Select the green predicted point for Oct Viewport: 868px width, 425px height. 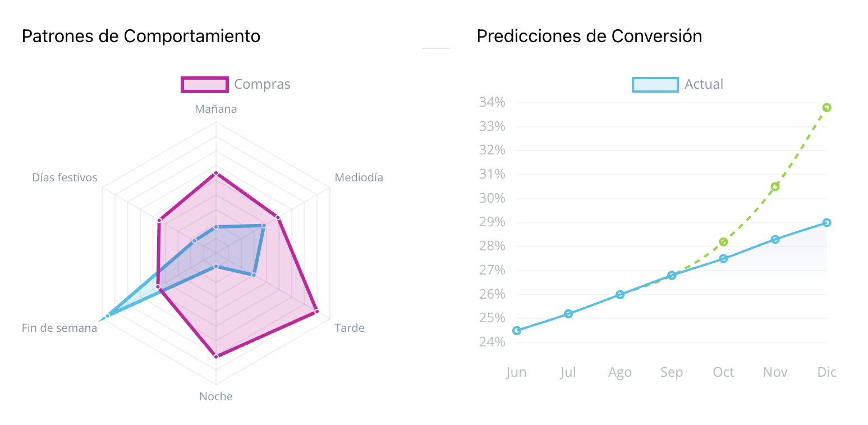723,242
